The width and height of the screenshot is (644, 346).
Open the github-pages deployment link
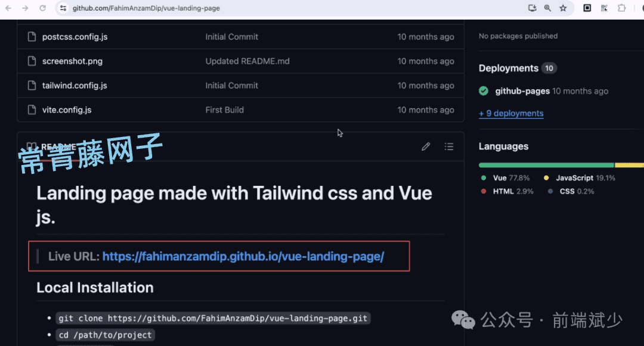(x=522, y=91)
